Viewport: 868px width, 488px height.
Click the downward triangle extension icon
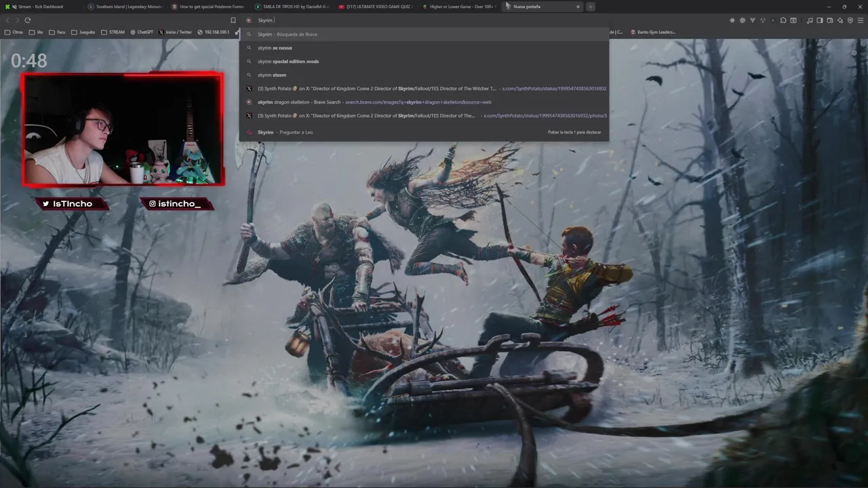[x=753, y=20]
